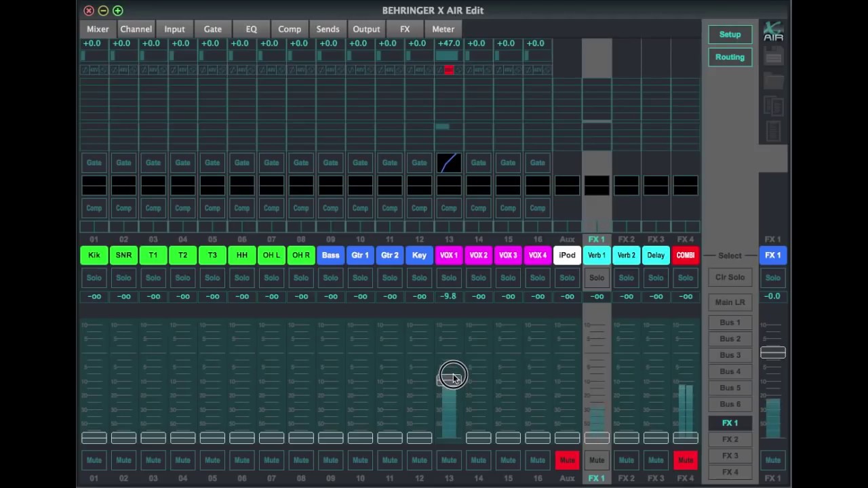
Task: Open the Input tab
Action: [174, 29]
